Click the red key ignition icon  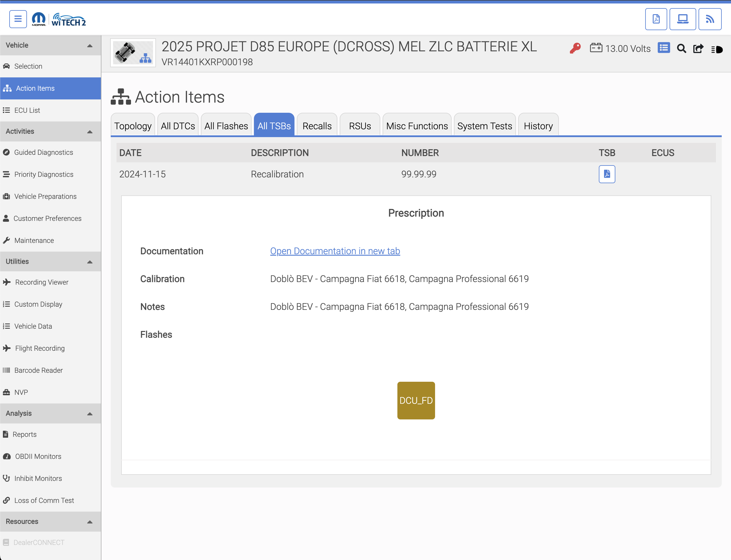[x=575, y=48]
